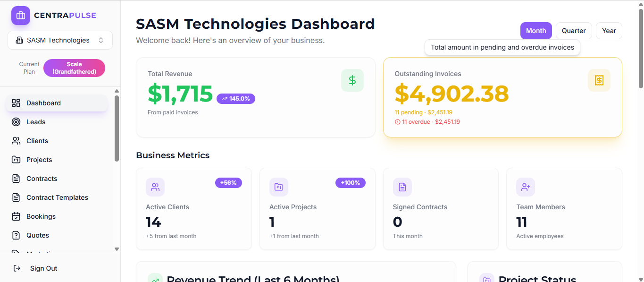
Task: Click the Team Members icon
Action: click(x=526, y=187)
